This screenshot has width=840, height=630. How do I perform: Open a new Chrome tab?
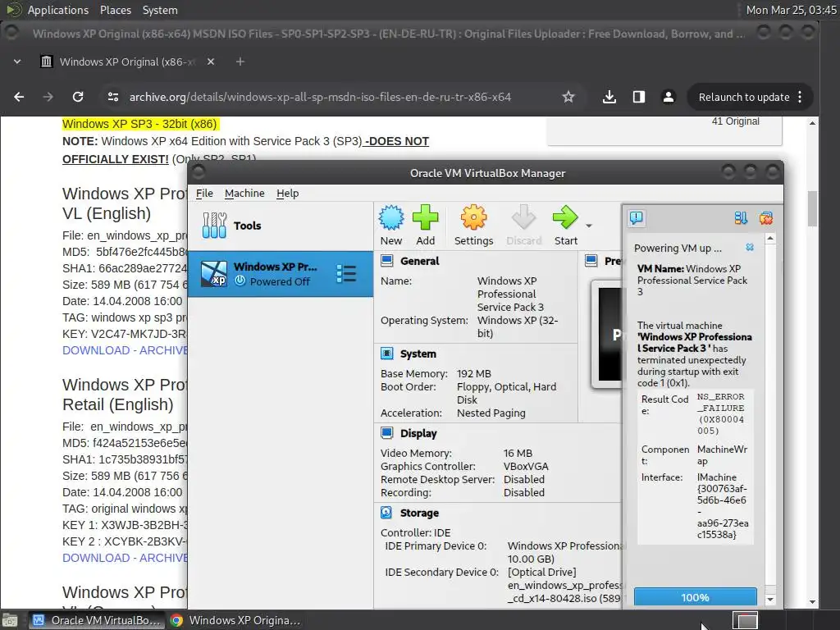(240, 62)
